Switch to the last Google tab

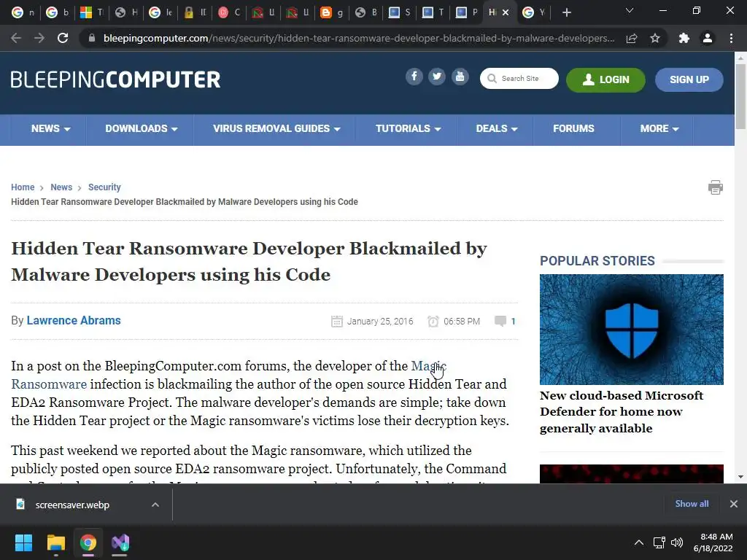tap(533, 12)
